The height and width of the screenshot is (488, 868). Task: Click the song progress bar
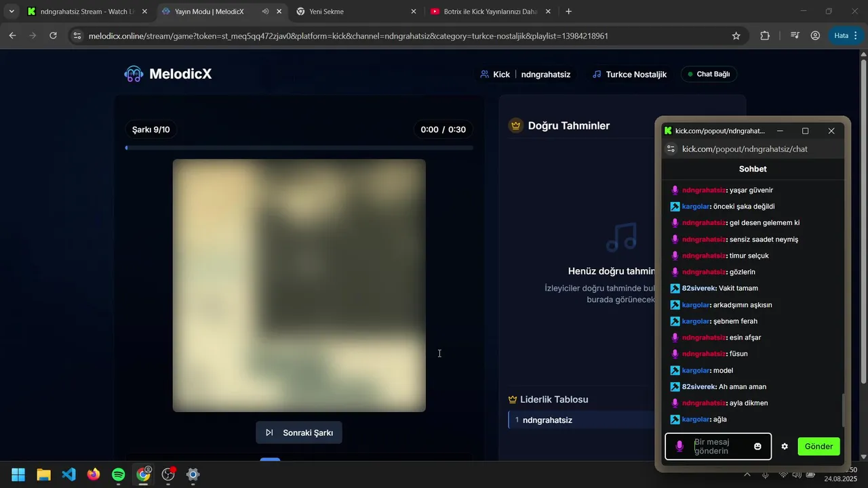(x=299, y=147)
